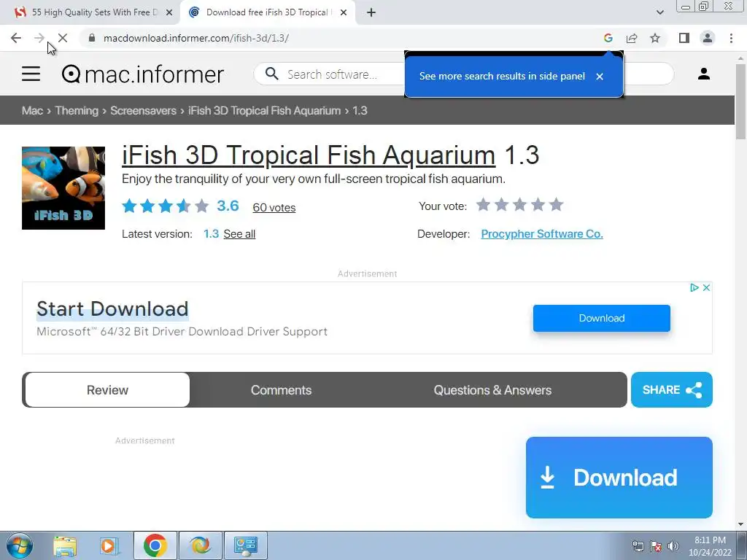
Task: Open the 60 votes link
Action: 274,208
